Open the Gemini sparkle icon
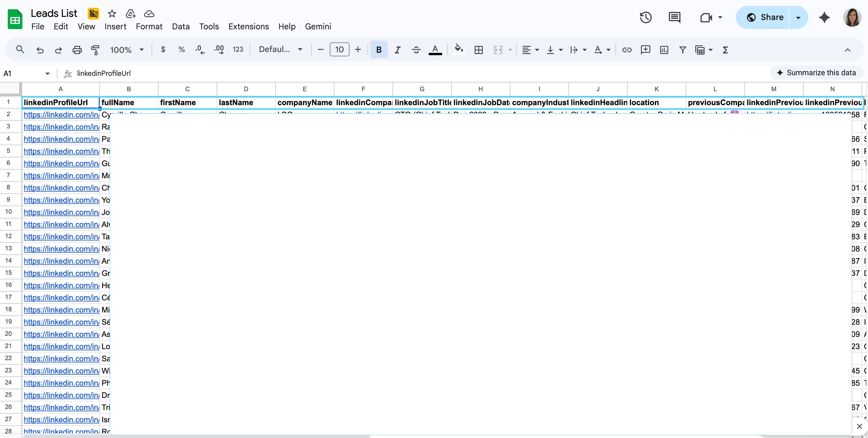This screenshot has height=438, width=868. pyautogui.click(x=824, y=17)
